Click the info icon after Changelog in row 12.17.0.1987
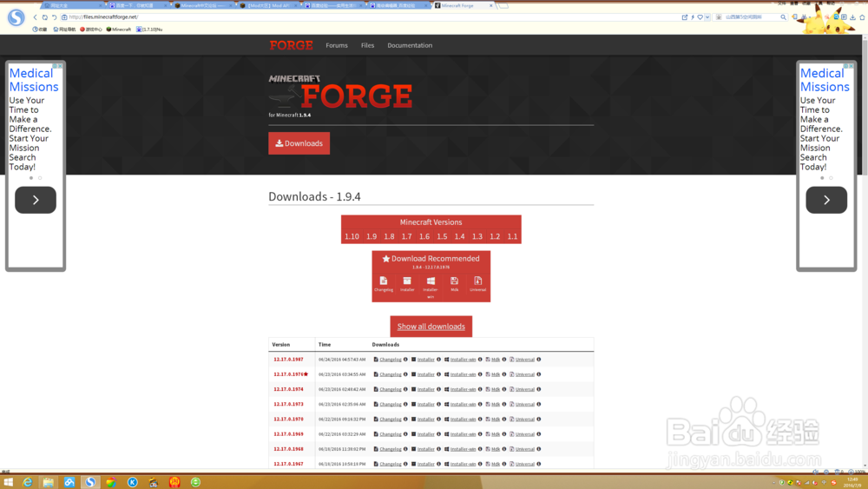 405,360
